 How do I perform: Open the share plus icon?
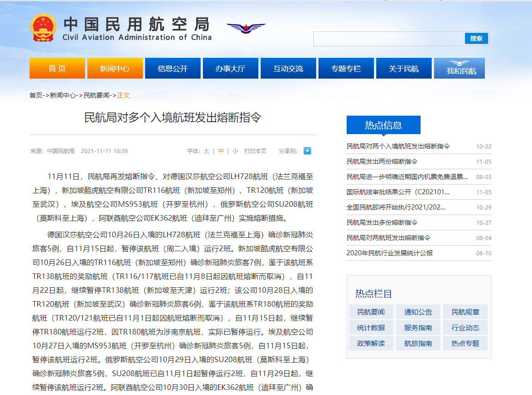pos(307,151)
